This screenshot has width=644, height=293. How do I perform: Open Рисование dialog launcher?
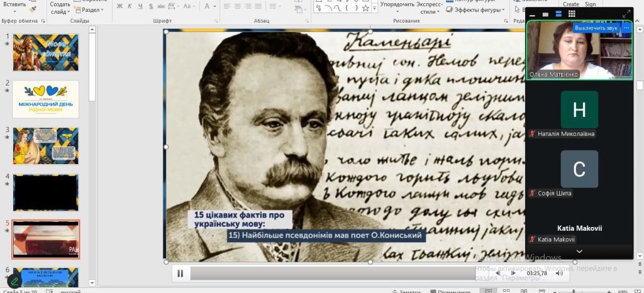pyautogui.click(x=508, y=21)
